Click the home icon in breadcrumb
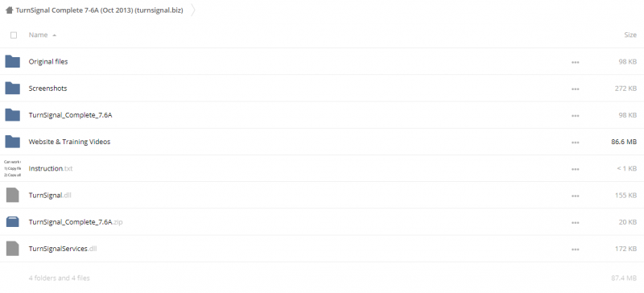The image size is (644, 293). tap(9, 10)
